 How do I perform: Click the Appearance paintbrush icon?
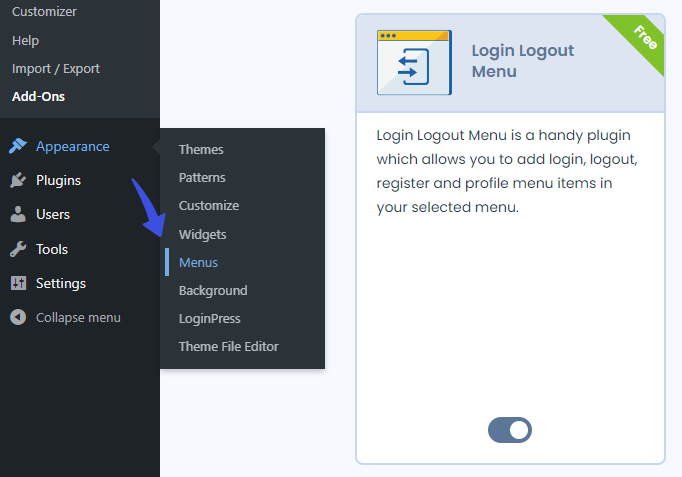(x=18, y=146)
